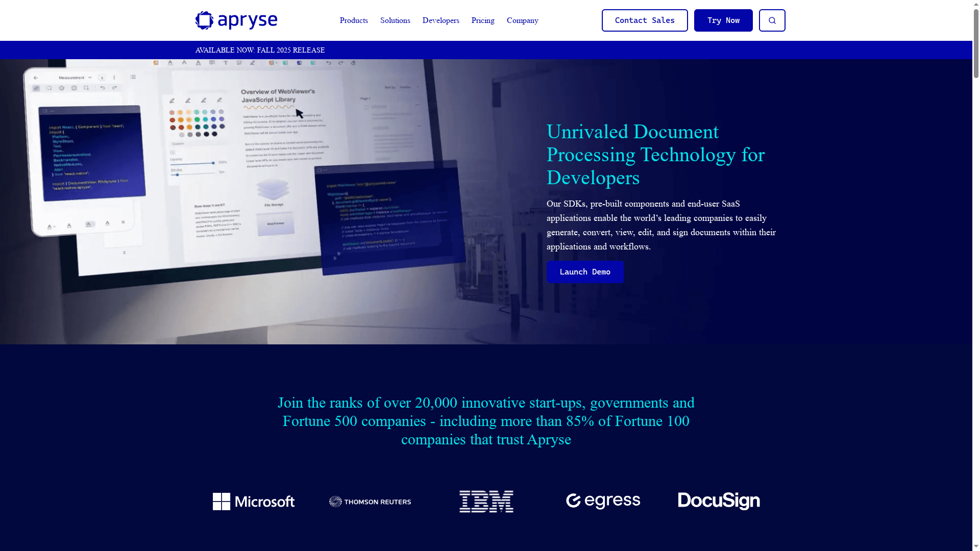Expand the highlight style dropdown chevron in the toolbar
This screenshot has width=980, height=551.
(275, 63)
